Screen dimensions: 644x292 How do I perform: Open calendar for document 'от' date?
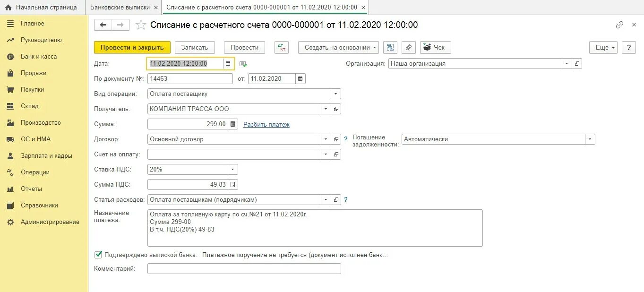(x=301, y=78)
